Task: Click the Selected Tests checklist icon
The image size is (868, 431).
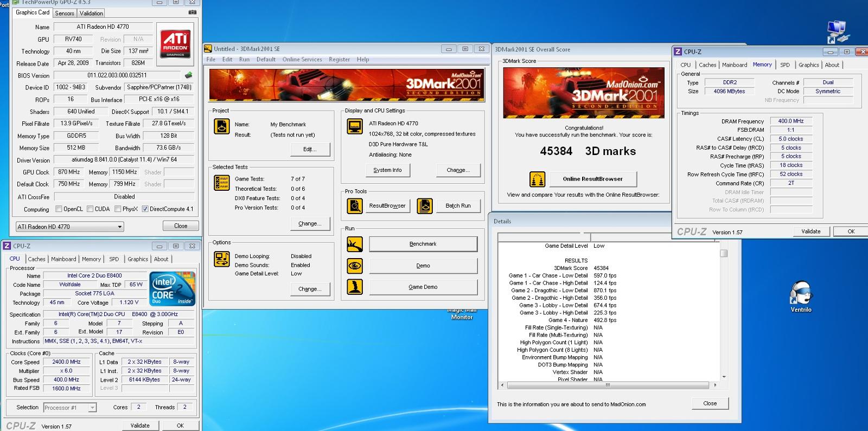Action: click(222, 183)
